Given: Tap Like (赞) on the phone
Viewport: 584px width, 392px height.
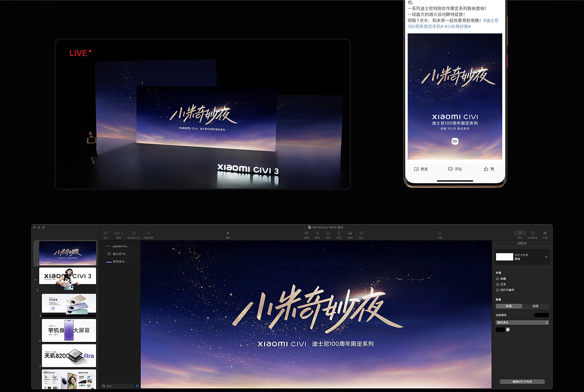Looking at the screenshot, I should pyautogui.click(x=489, y=169).
